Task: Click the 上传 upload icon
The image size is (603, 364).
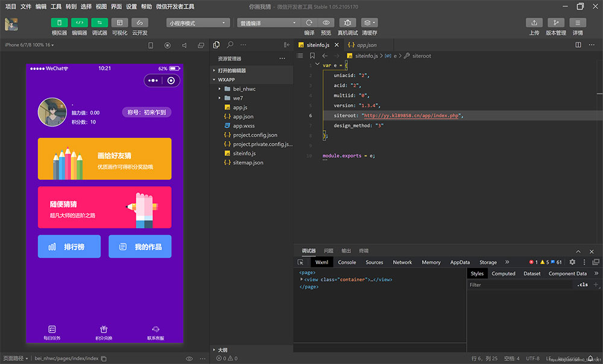Action: pos(534,23)
